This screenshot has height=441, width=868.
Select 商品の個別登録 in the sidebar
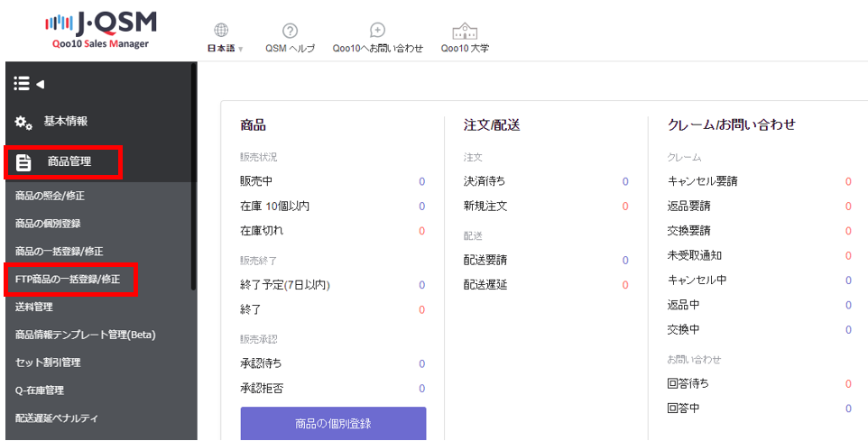(48, 224)
